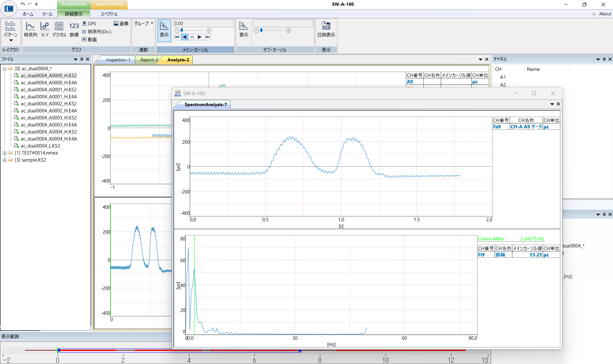Open the 日時表示 date-time display

326,29
